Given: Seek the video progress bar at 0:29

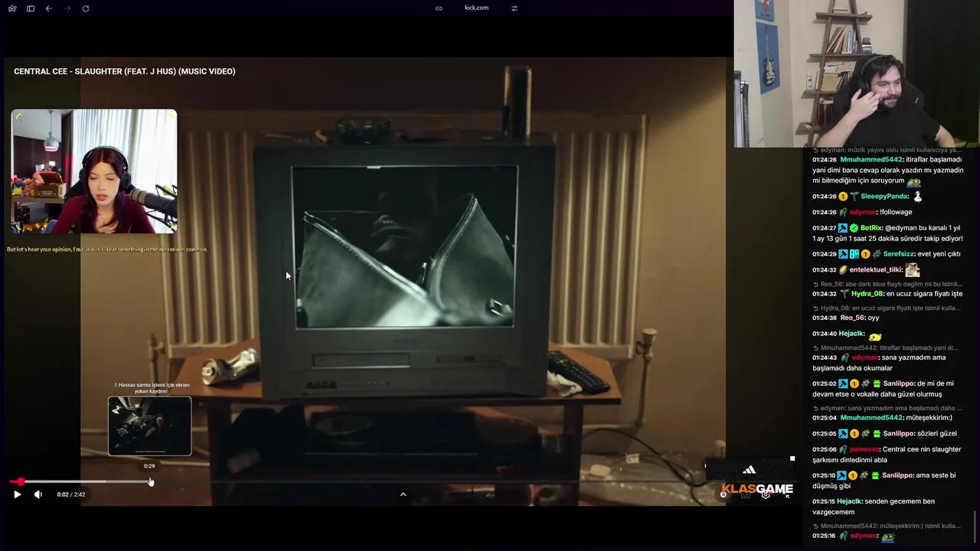Looking at the screenshot, I should 151,481.
